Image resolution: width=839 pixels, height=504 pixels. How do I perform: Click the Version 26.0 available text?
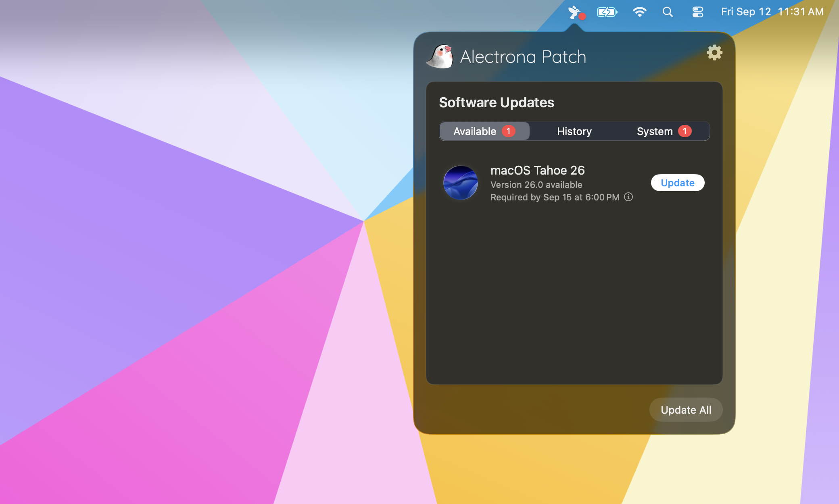[x=536, y=185]
